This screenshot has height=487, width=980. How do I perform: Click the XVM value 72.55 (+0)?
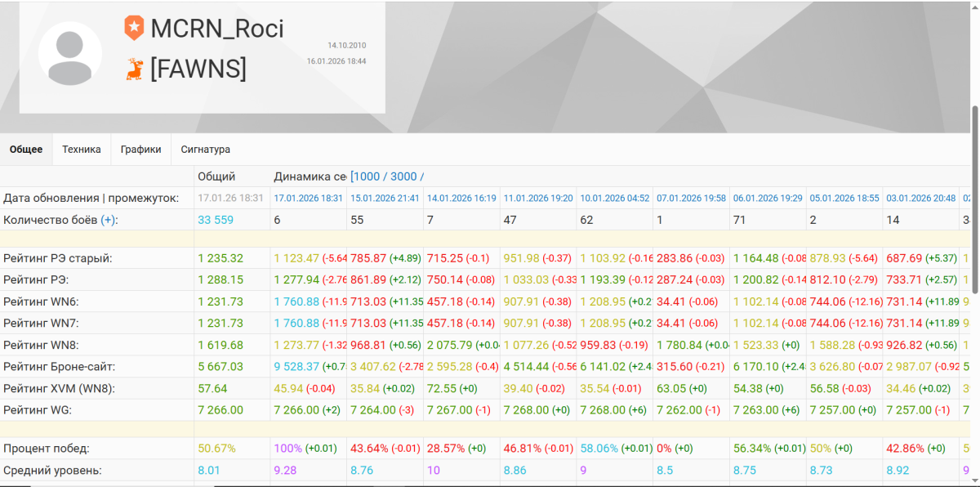coord(452,388)
